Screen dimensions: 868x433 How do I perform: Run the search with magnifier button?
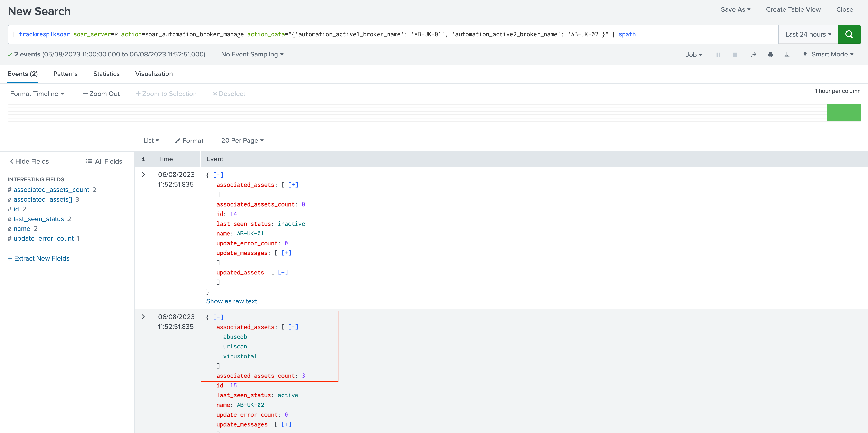tap(849, 34)
